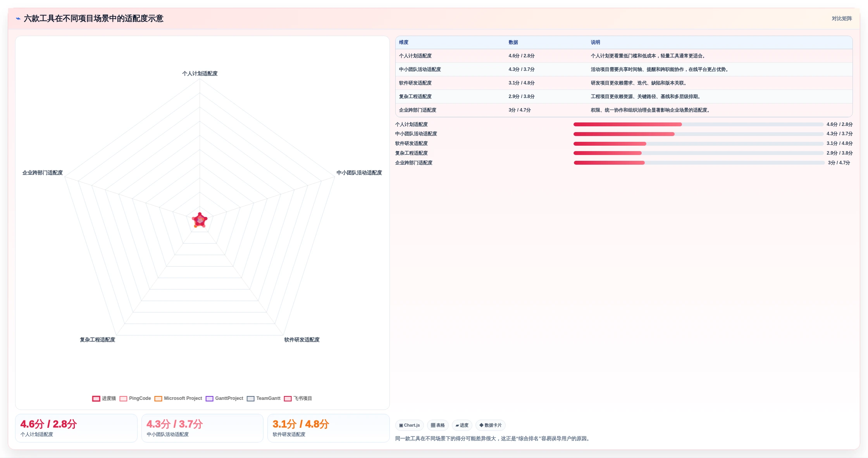Click the radar axis label 软件研发适配度
This screenshot has width=868, height=458.
[302, 340]
